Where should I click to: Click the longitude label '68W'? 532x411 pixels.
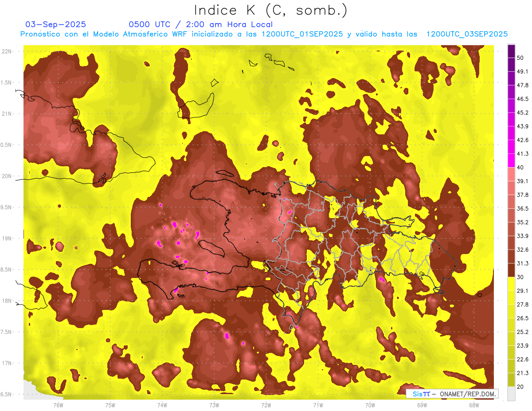(x=474, y=405)
